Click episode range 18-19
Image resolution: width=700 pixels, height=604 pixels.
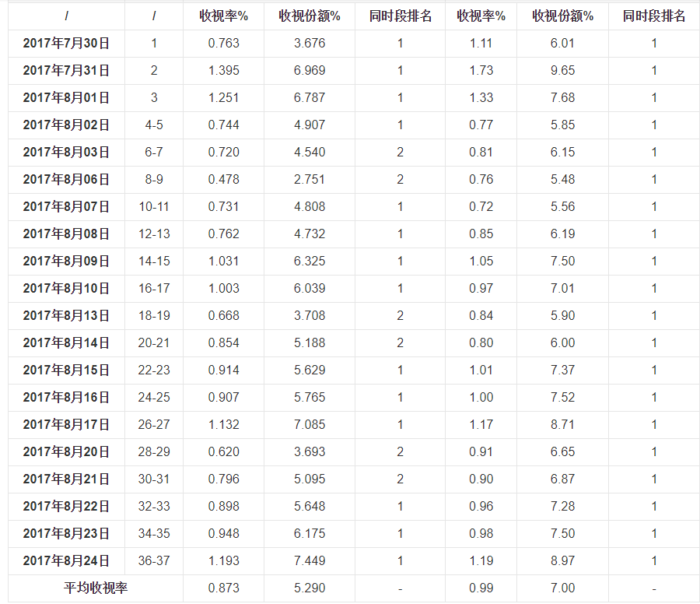click(x=154, y=316)
